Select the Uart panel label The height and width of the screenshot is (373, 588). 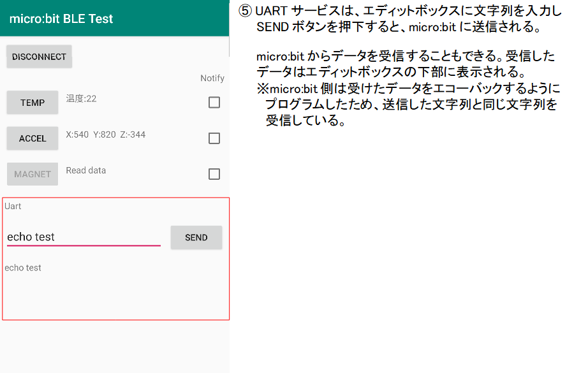[x=11, y=206]
